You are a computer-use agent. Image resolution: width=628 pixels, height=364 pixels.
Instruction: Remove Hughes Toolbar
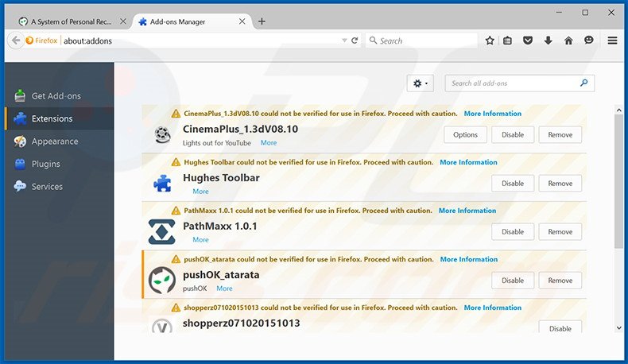click(560, 184)
